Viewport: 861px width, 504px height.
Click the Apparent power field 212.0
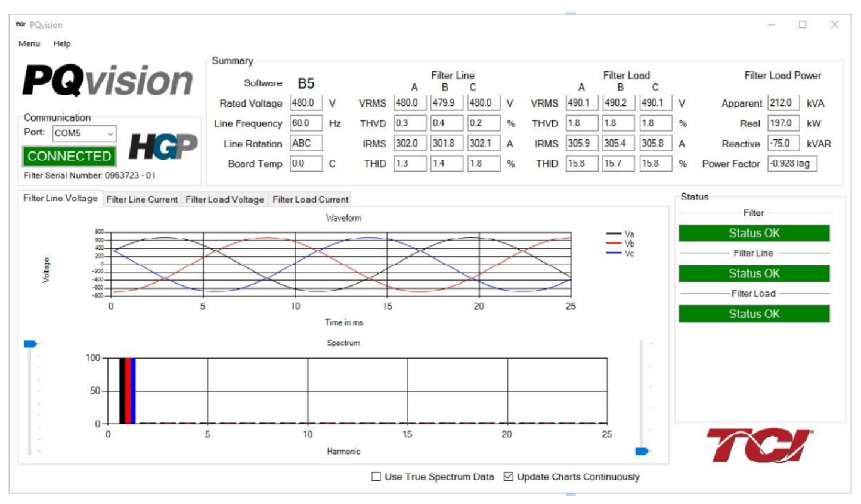(x=783, y=103)
